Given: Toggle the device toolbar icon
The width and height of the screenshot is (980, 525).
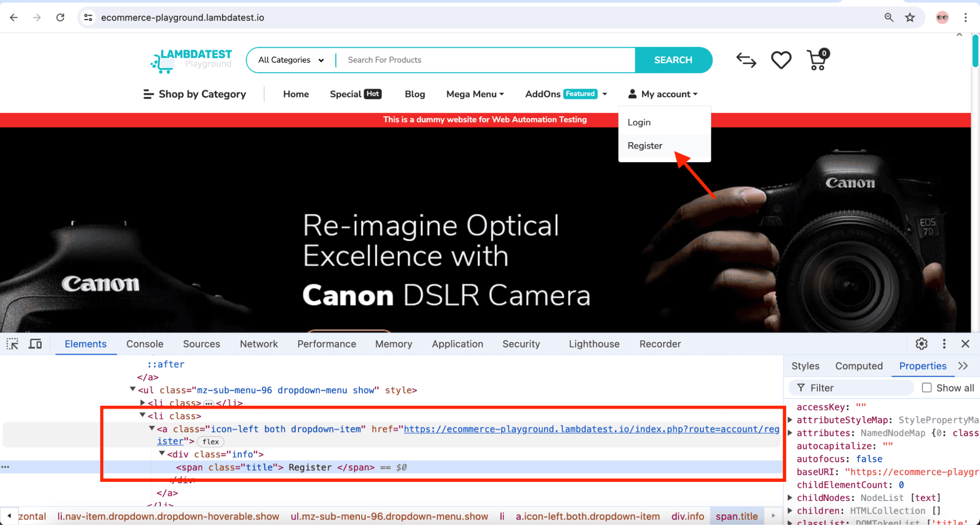Looking at the screenshot, I should (x=35, y=344).
